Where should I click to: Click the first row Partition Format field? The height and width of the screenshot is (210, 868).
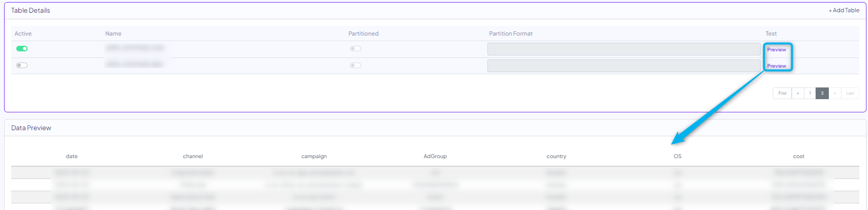623,49
